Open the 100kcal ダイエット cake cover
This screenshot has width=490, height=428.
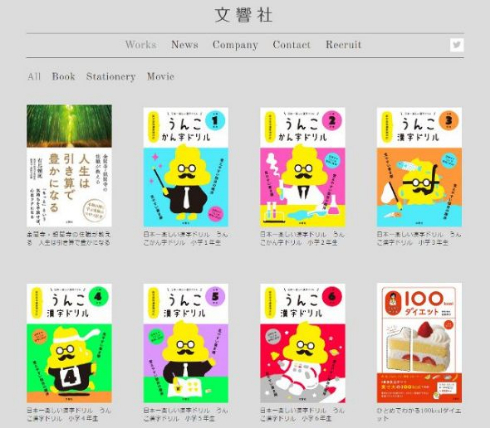[419, 343]
